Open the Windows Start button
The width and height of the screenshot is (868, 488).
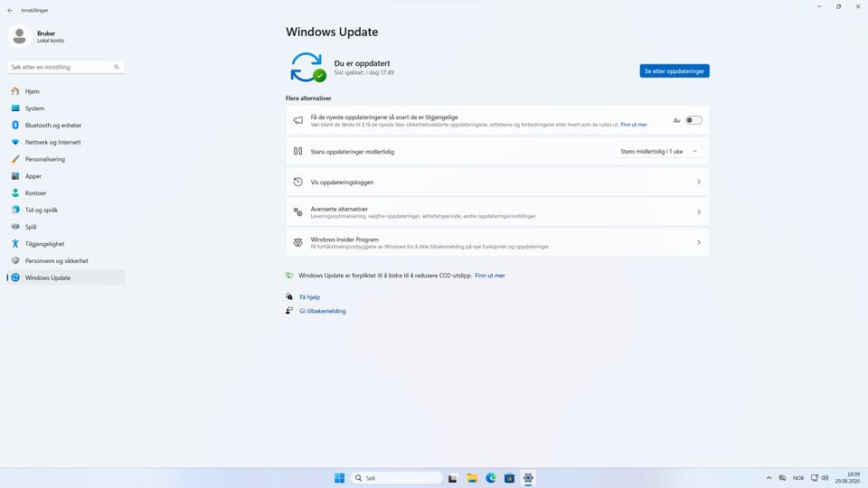pyautogui.click(x=339, y=478)
